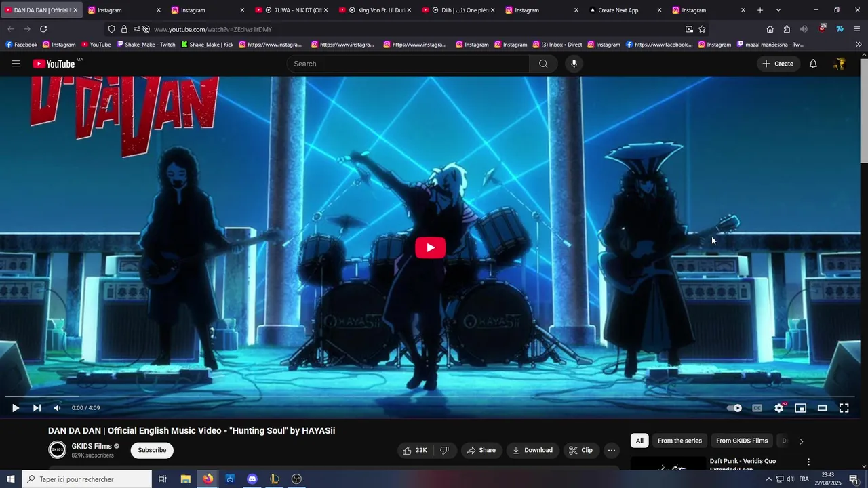Toggle theater mode
The height and width of the screenshot is (488, 868).
[x=823, y=408]
